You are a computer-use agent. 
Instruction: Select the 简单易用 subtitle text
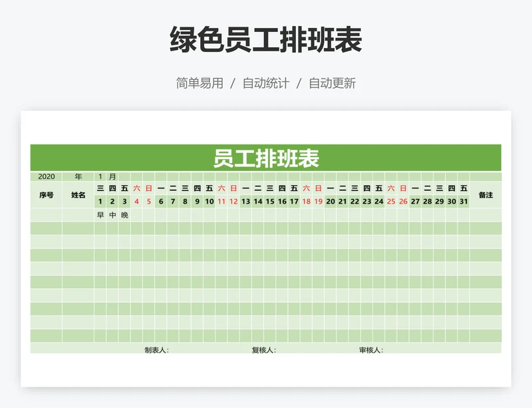click(199, 83)
